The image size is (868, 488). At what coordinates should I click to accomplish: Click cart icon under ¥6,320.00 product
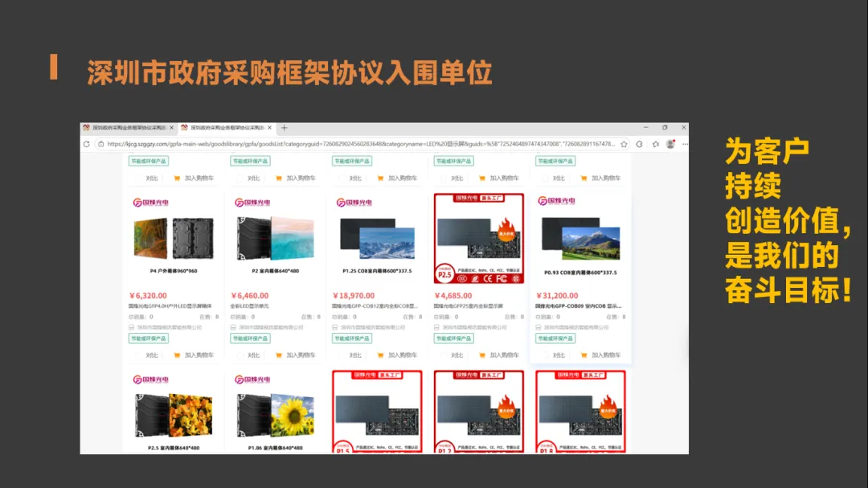coord(177,355)
